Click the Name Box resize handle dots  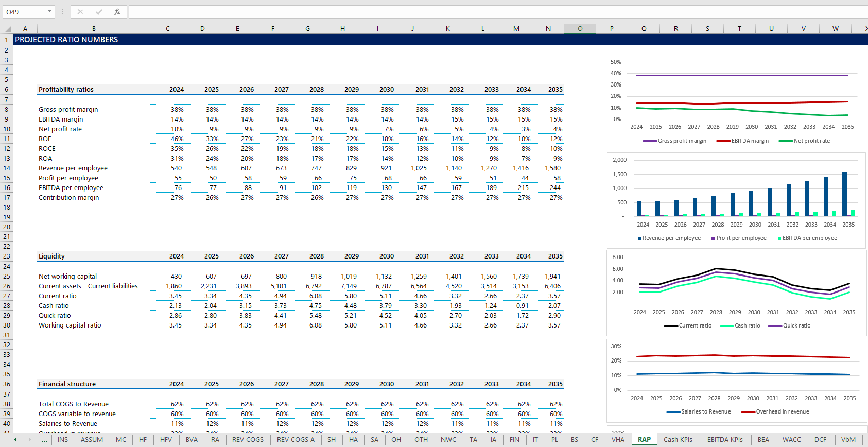[x=63, y=12]
